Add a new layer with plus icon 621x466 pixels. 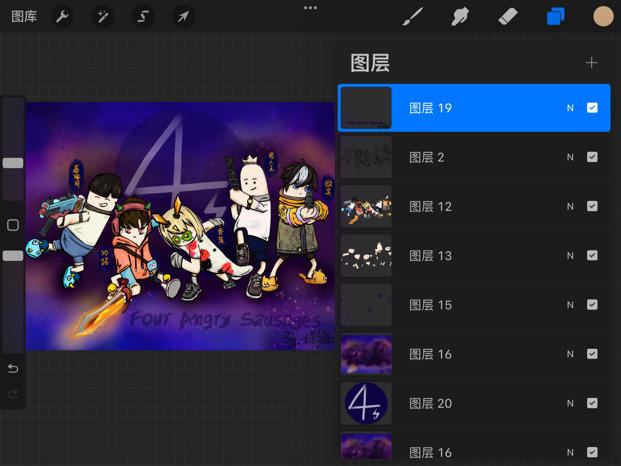pyautogui.click(x=592, y=63)
